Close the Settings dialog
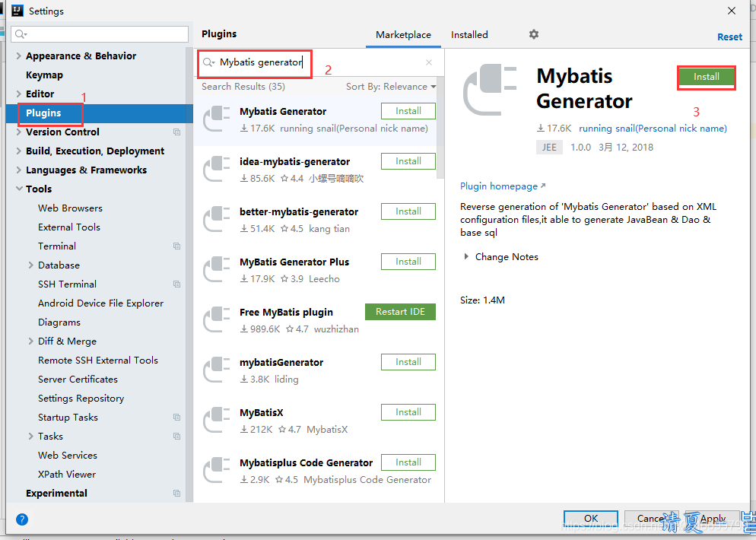The height and width of the screenshot is (540, 756). click(732, 11)
